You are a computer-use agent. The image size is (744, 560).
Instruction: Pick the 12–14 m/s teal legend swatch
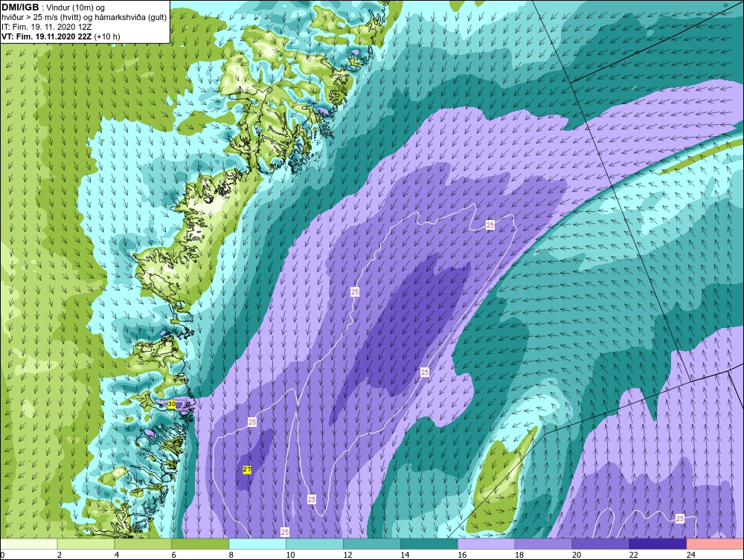tap(371, 544)
